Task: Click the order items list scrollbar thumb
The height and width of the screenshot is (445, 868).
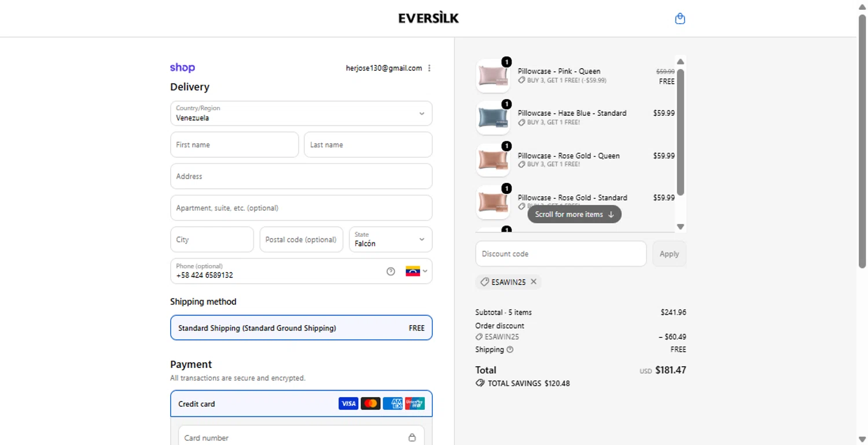Action: click(x=681, y=132)
